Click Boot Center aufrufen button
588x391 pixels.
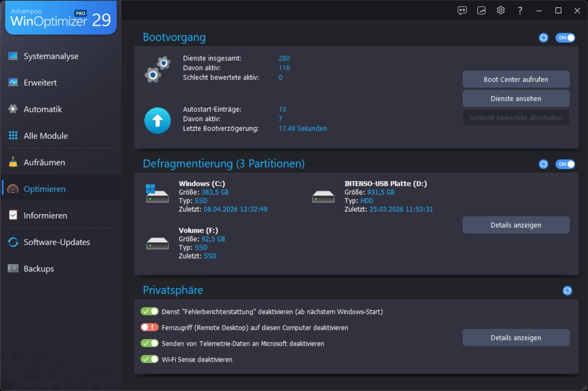[516, 79]
